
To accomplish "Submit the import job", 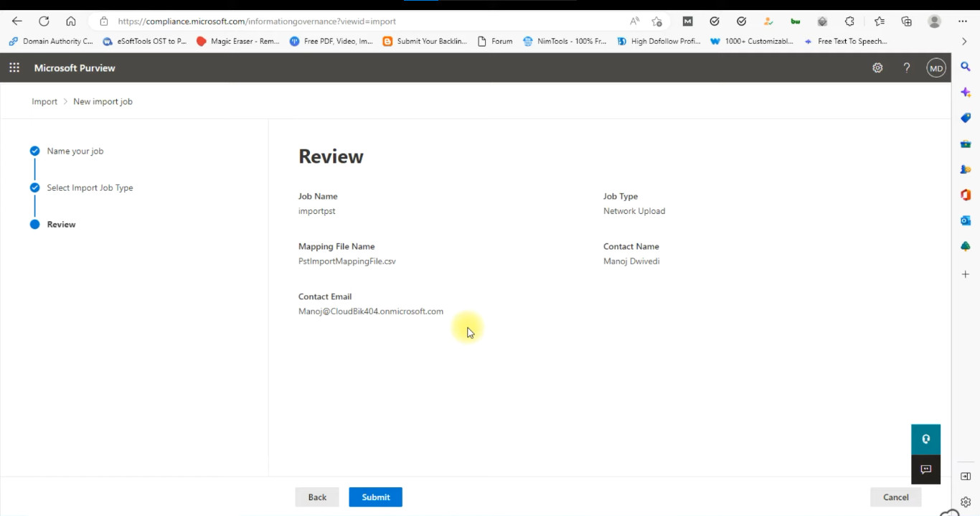I will click(x=375, y=497).
